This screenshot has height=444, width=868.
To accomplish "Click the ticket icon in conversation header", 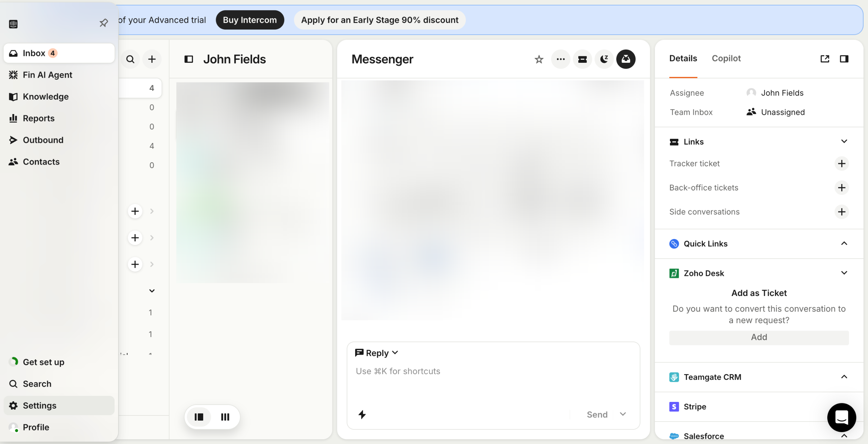I will [582, 59].
